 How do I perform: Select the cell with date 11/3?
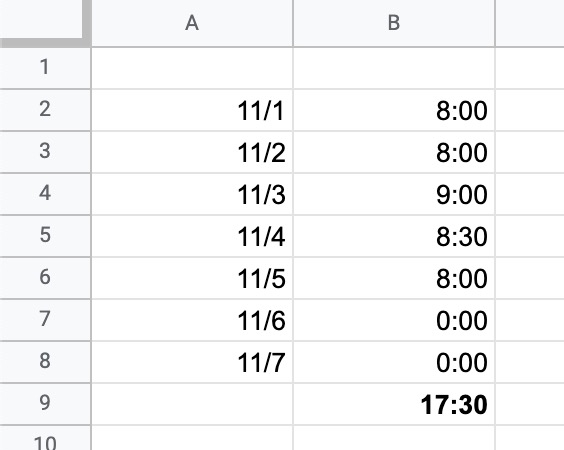coord(192,194)
